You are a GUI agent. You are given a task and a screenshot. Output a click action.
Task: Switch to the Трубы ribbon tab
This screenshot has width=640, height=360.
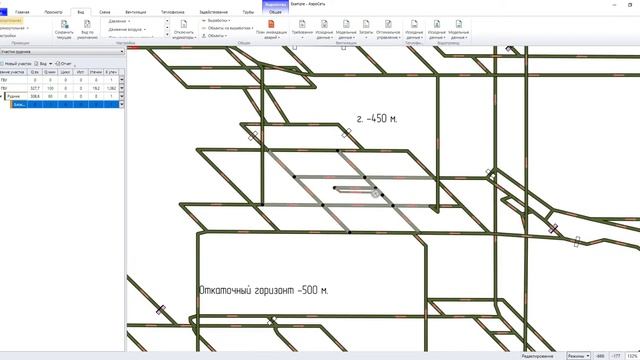(x=248, y=12)
